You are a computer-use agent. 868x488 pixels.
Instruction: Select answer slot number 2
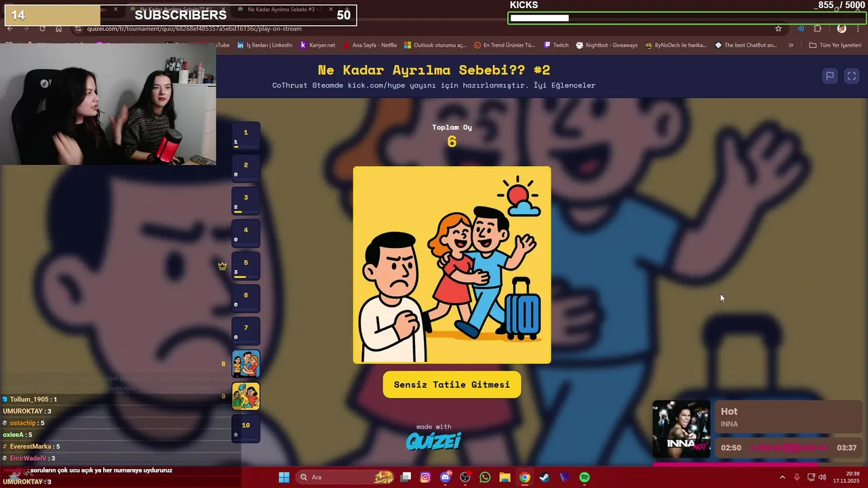[x=246, y=169]
